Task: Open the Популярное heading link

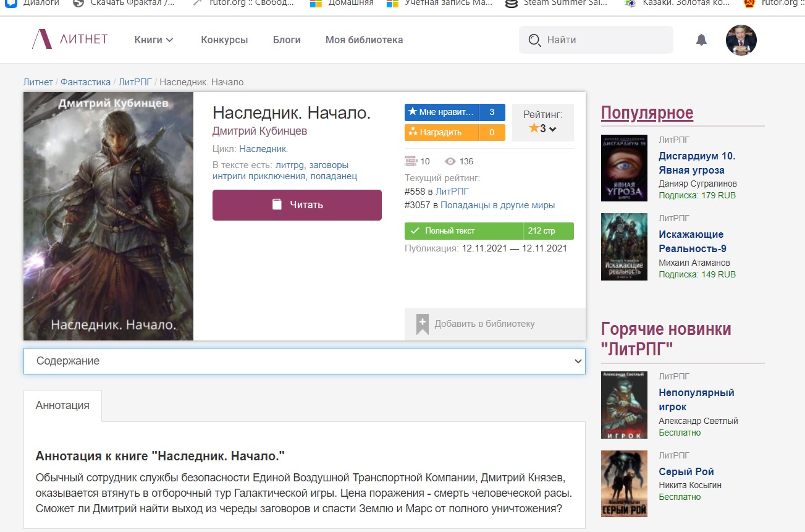Action: pyautogui.click(x=647, y=113)
